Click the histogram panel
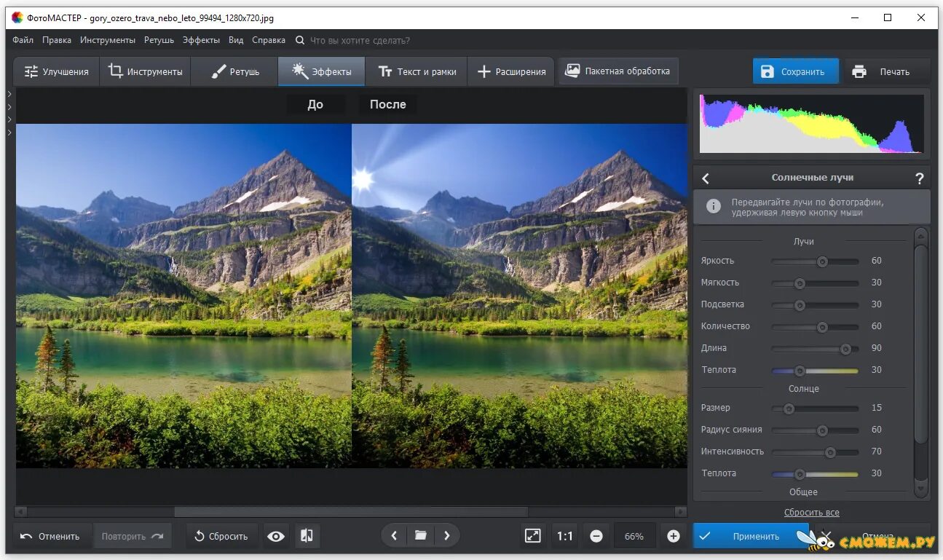Image resolution: width=943 pixels, height=560 pixels. pos(811,124)
